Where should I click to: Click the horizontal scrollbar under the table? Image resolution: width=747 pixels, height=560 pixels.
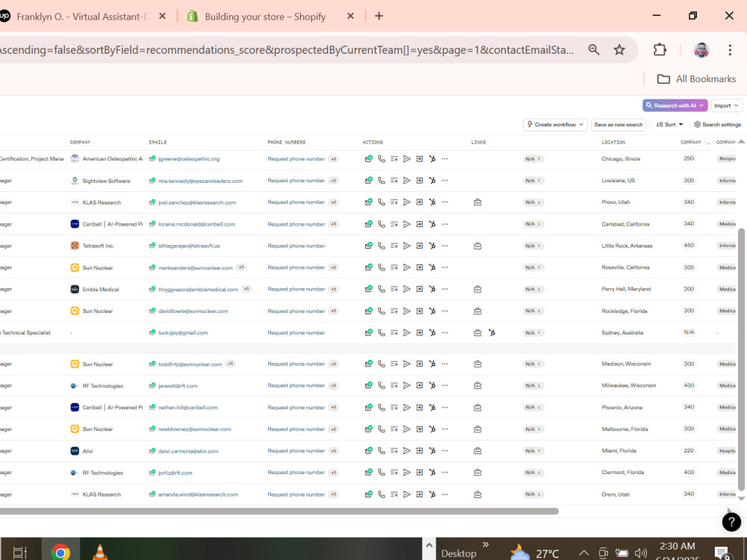click(279, 511)
